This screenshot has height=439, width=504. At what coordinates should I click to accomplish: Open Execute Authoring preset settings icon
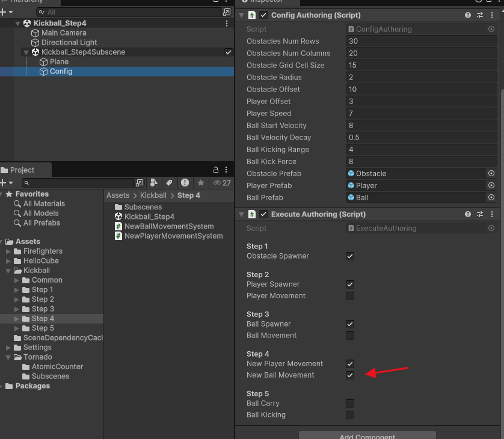point(480,214)
